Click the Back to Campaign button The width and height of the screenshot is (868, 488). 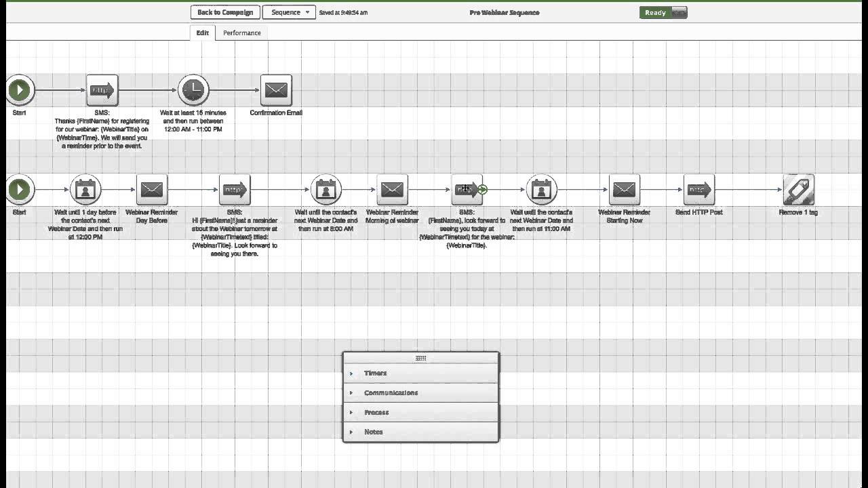(225, 12)
